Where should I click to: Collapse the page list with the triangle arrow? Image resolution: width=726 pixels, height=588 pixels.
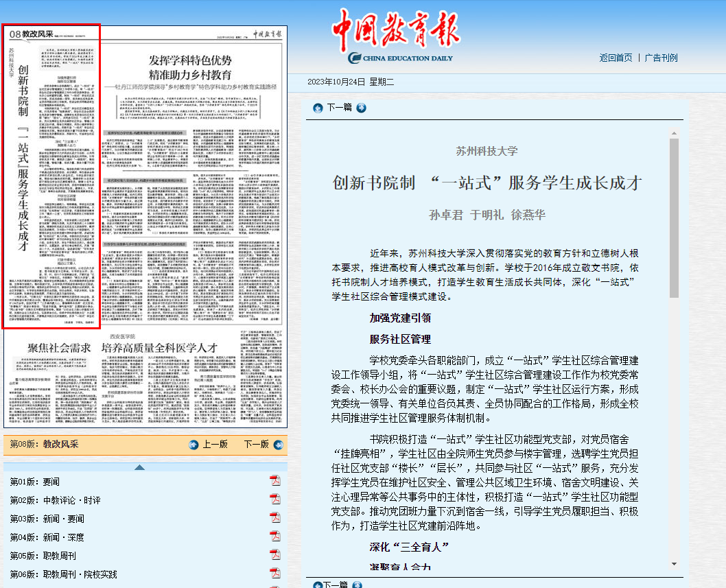pos(139,467)
